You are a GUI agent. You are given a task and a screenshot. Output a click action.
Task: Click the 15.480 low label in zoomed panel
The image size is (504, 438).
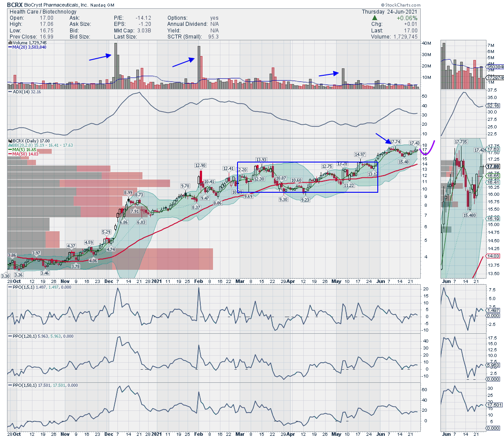coord(470,215)
